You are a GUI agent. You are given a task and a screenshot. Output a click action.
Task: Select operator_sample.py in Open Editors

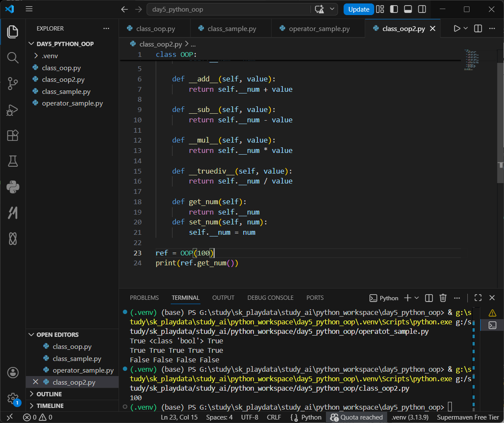72,370
